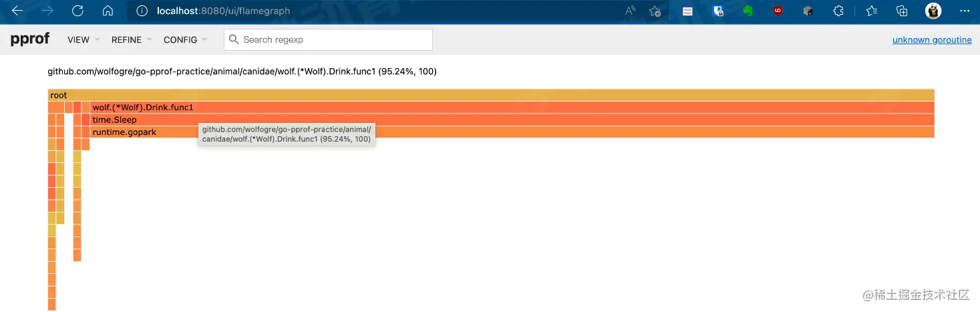Open the browser profile avatar
The width and height of the screenshot is (980, 312).
[933, 11]
